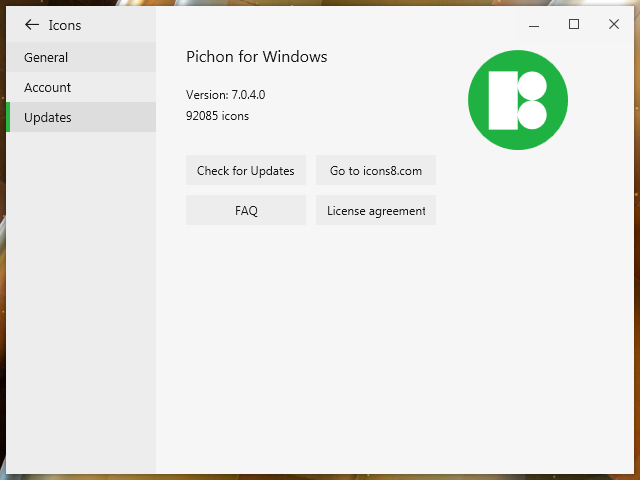
Task: Click the green indicator bar beside Updates
Action: click(x=8, y=118)
